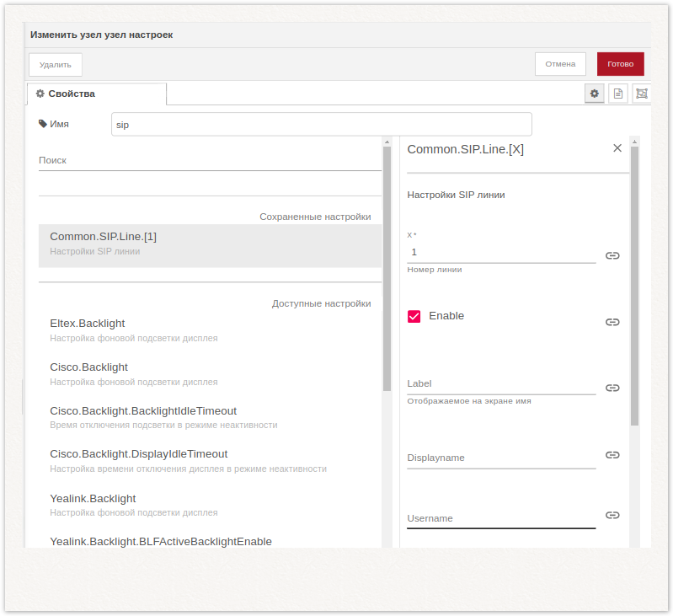
Task: Click the link icon next to Displayname field
Action: click(612, 455)
